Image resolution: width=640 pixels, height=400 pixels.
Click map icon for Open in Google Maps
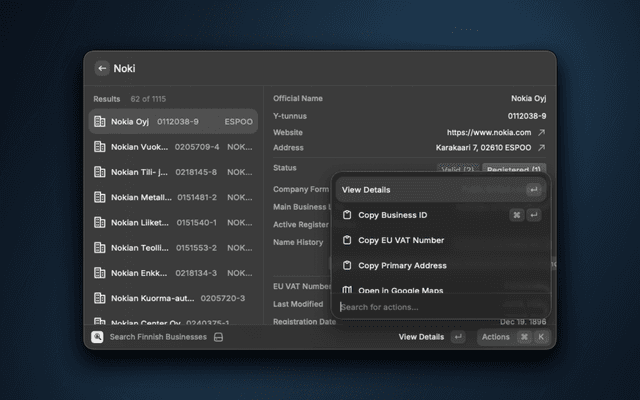(347, 290)
